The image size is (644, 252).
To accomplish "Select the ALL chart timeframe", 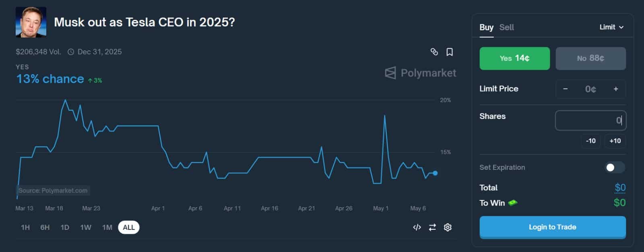I will [x=129, y=227].
